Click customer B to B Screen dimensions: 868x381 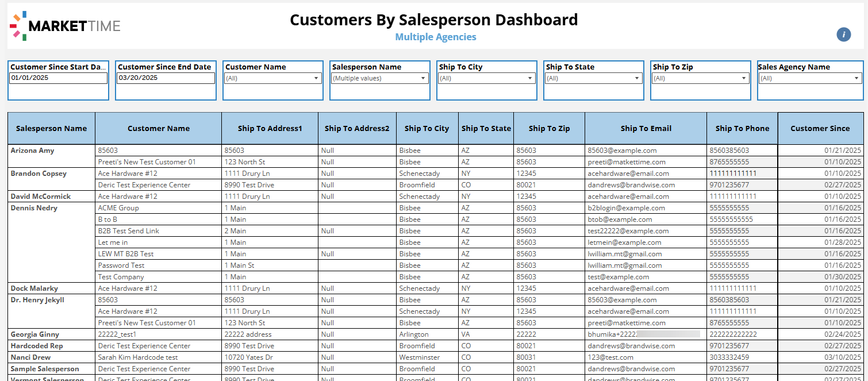click(107, 220)
